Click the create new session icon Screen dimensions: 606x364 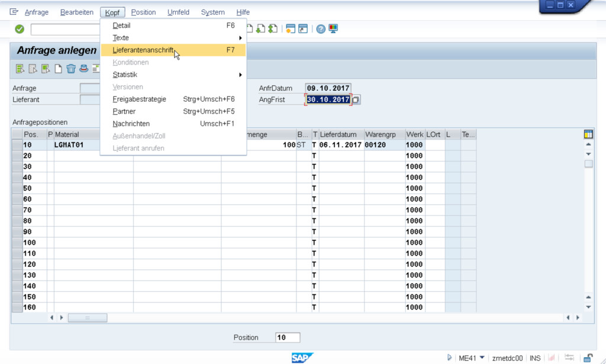(x=290, y=29)
